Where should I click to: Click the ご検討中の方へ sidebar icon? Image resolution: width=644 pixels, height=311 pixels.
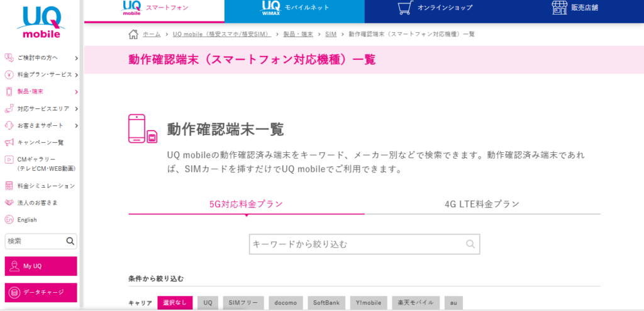[9, 58]
